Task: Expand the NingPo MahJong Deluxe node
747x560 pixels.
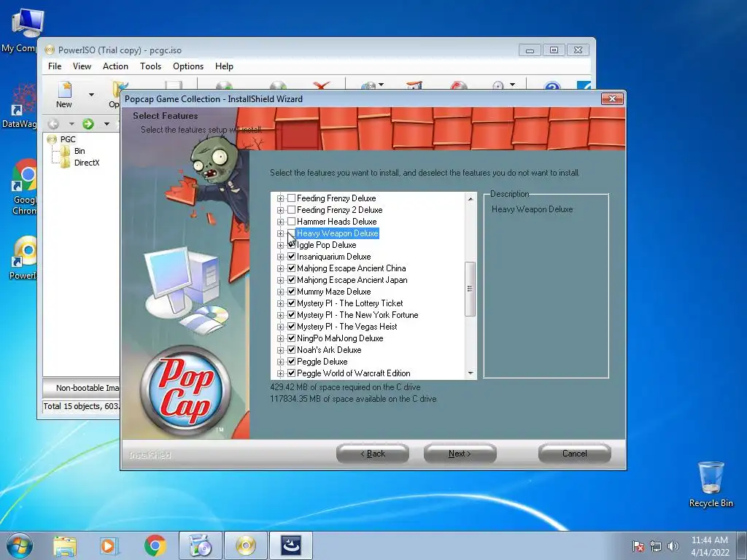Action: click(280, 338)
